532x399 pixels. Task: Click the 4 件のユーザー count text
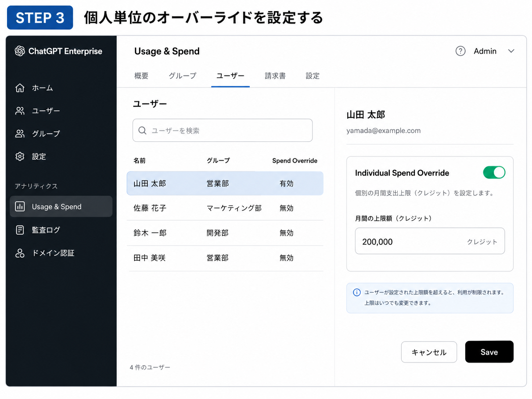150,367
